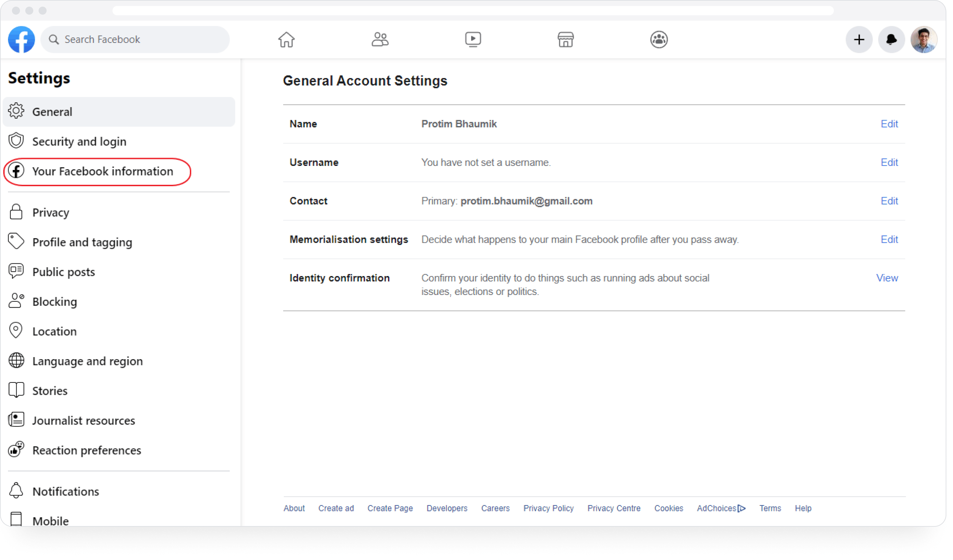Open the Friends/Groups icon
This screenshot has width=953, height=560.
379,39
